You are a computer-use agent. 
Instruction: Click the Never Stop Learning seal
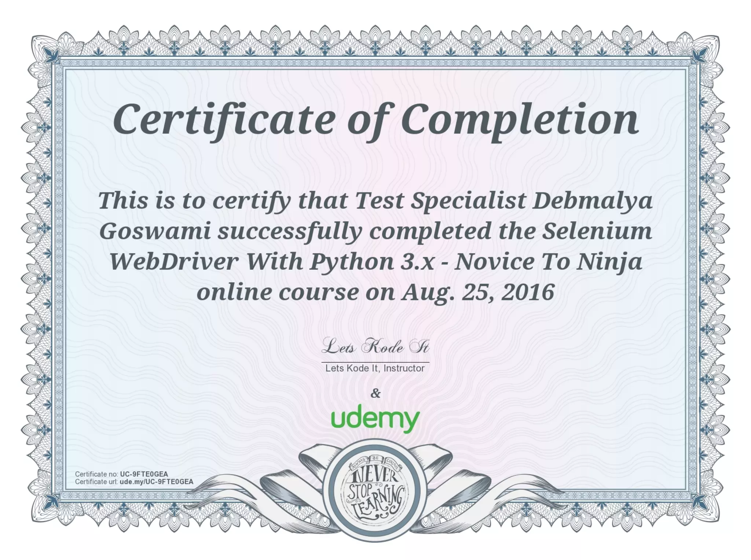[x=375, y=489]
